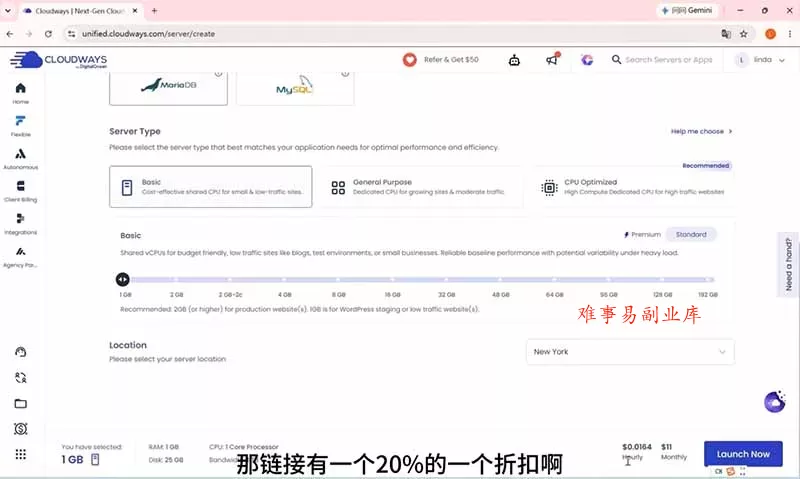This screenshot has height=479, width=800.
Task: Click the Cloudways logo
Action: [59, 60]
